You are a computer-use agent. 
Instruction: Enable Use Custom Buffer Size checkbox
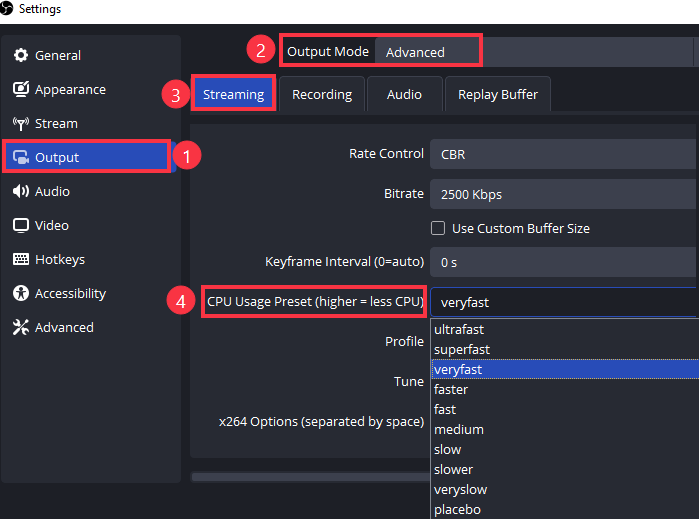[438, 228]
